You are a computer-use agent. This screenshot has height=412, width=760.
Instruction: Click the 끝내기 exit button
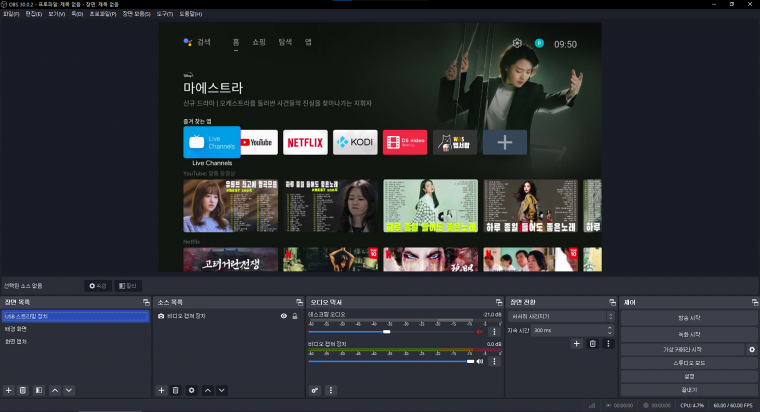[x=689, y=390]
